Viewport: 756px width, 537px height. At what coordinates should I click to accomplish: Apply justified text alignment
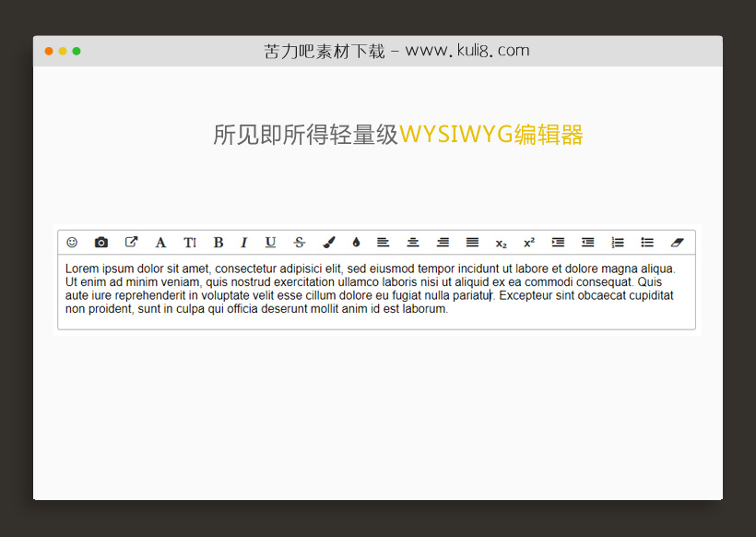pyautogui.click(x=472, y=242)
